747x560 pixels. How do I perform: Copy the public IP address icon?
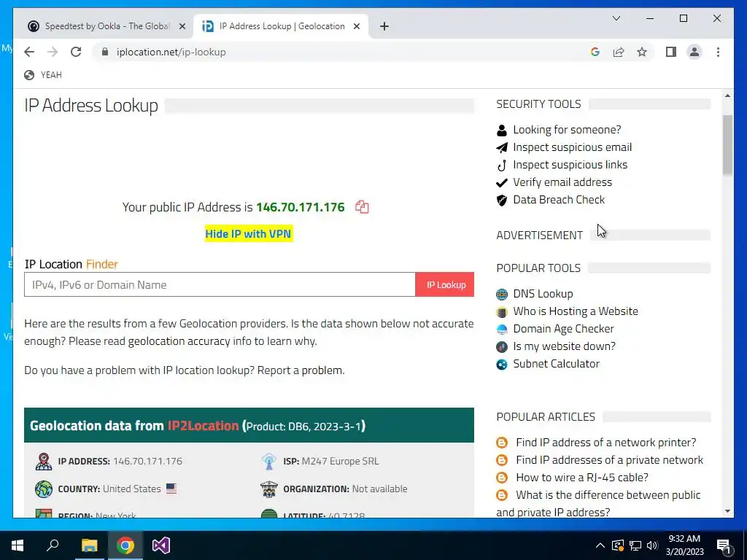pos(362,207)
